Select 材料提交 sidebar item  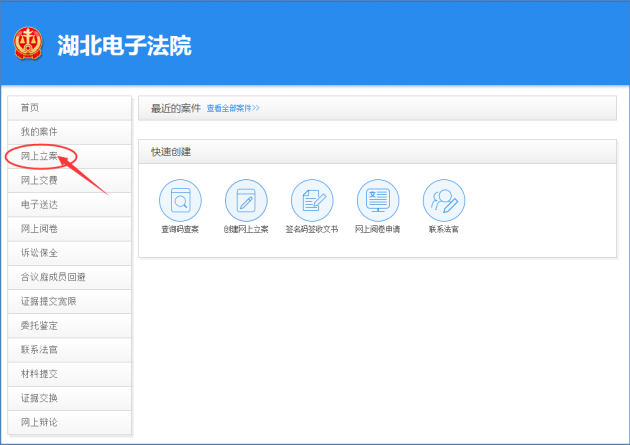(x=69, y=374)
